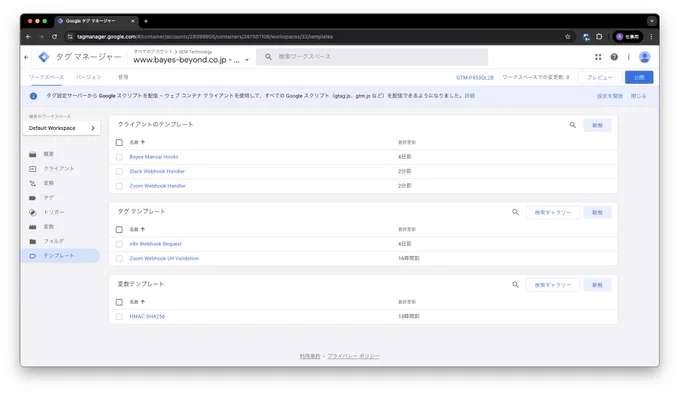
Task: Open a new browser tab with plus
Action: point(146,21)
